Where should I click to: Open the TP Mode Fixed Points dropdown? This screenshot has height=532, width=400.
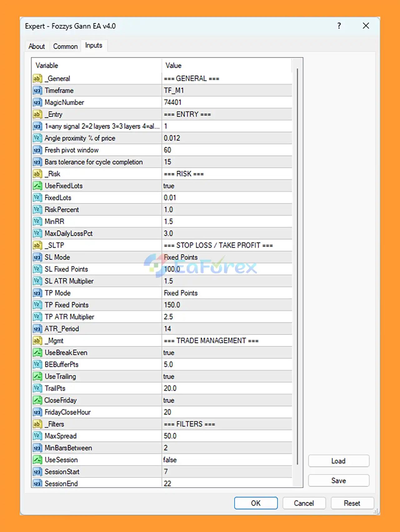(x=227, y=293)
